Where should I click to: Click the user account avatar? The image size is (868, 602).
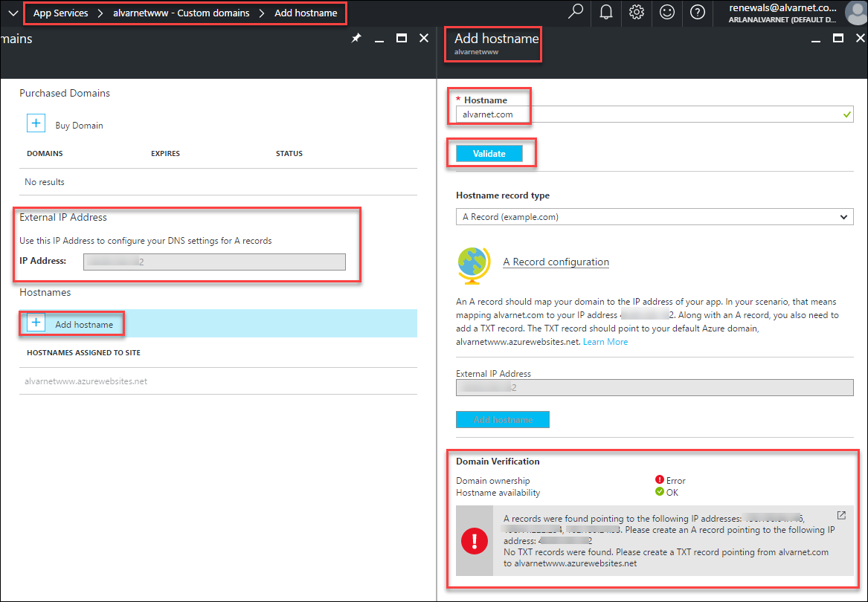click(857, 12)
